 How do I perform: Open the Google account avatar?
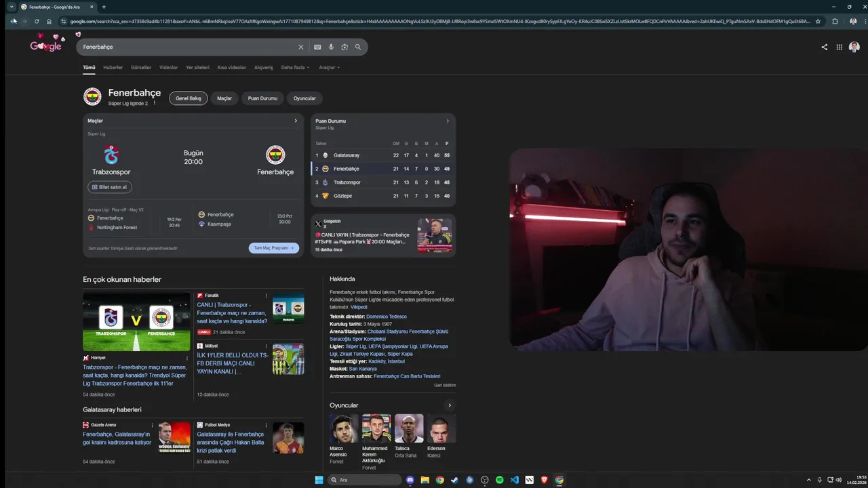pyautogui.click(x=854, y=47)
